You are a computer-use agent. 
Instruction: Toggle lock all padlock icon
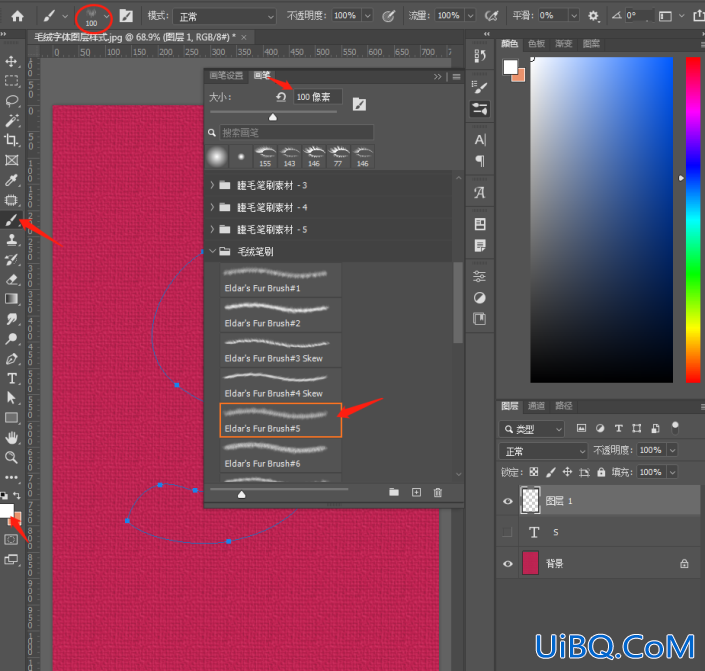point(601,472)
